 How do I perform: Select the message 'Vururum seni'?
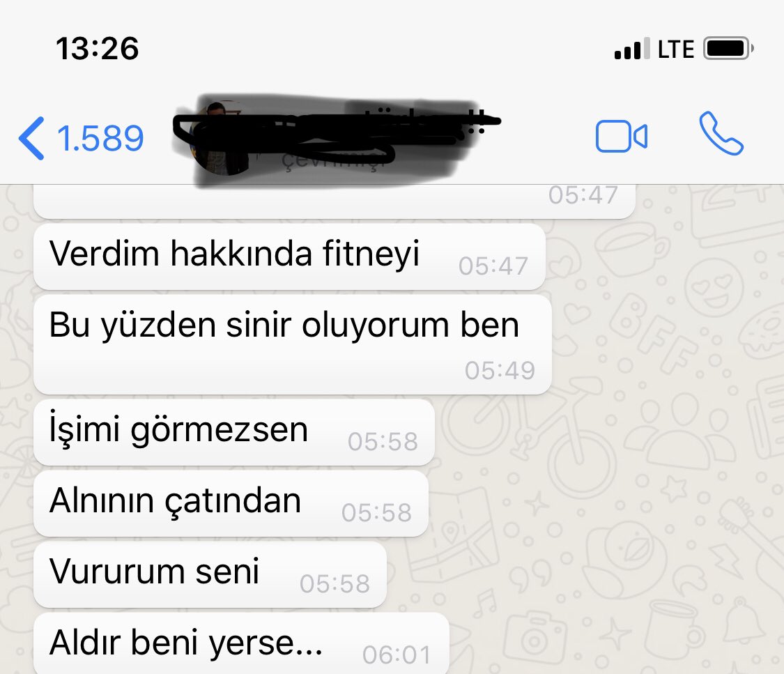210,574
